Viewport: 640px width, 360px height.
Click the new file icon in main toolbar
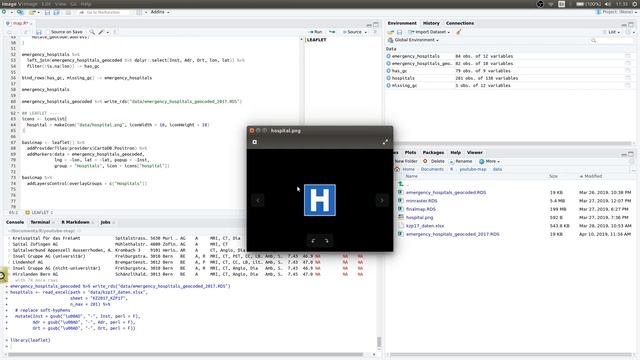click(x=4, y=12)
